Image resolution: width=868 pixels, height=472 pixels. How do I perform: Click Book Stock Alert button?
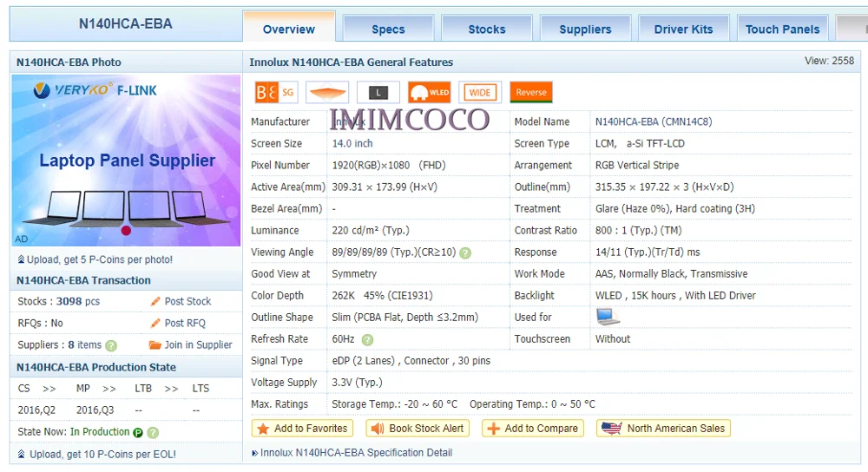(x=418, y=429)
